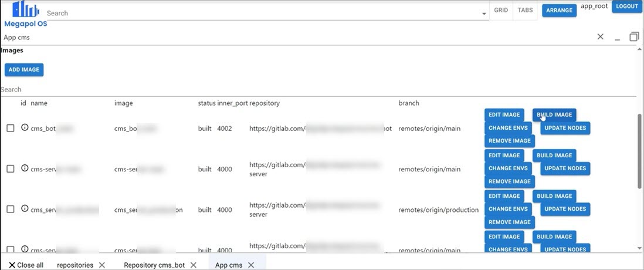Screen dimensions: 644x270
Task: Click BUILD IMAGE for cms_bot
Action: 554,115
